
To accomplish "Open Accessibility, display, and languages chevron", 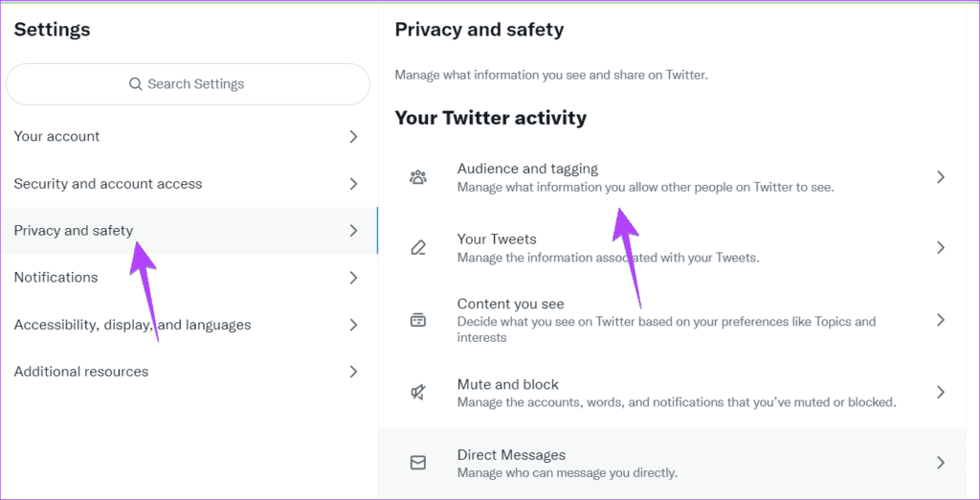I will [x=353, y=325].
